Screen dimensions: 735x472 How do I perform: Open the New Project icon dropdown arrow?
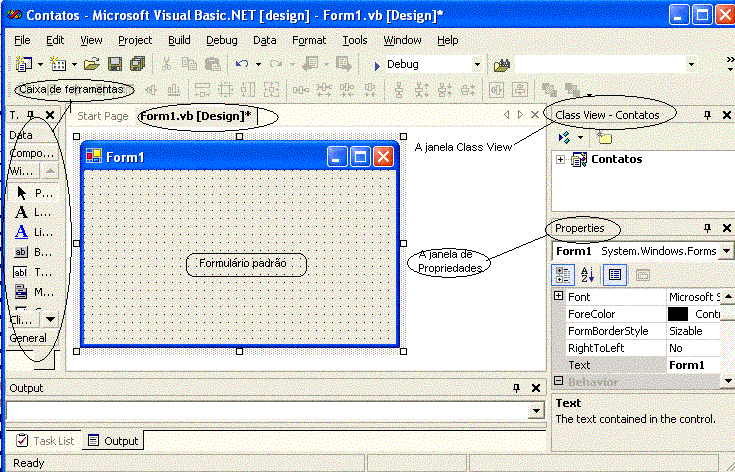click(40, 65)
